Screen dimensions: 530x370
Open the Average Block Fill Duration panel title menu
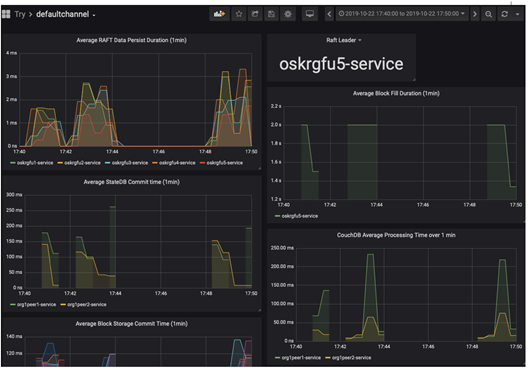[396, 93]
